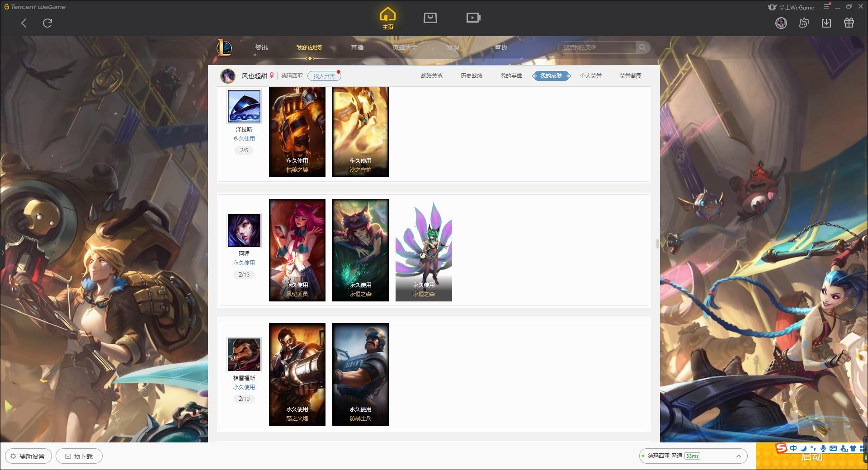Open the Sogou soft keyboard icon
Image resolution: width=868 pixels, height=470 pixels.
tap(833, 448)
